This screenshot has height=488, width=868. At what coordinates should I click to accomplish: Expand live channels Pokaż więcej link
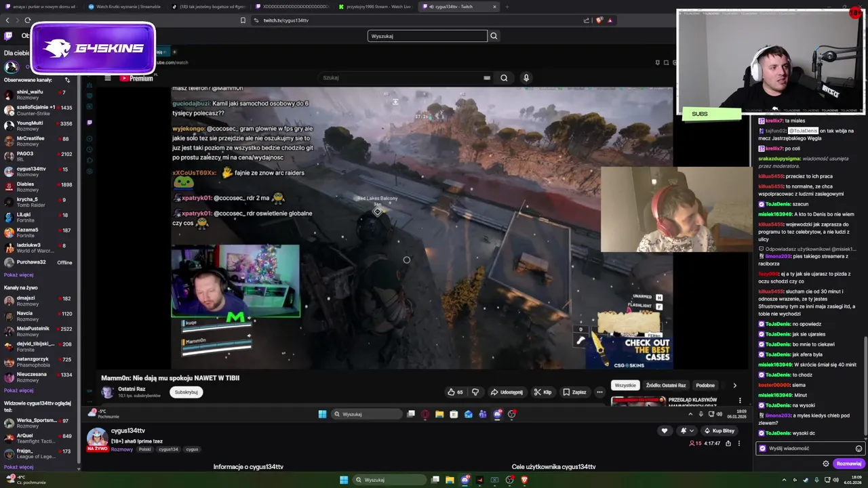pos(18,390)
